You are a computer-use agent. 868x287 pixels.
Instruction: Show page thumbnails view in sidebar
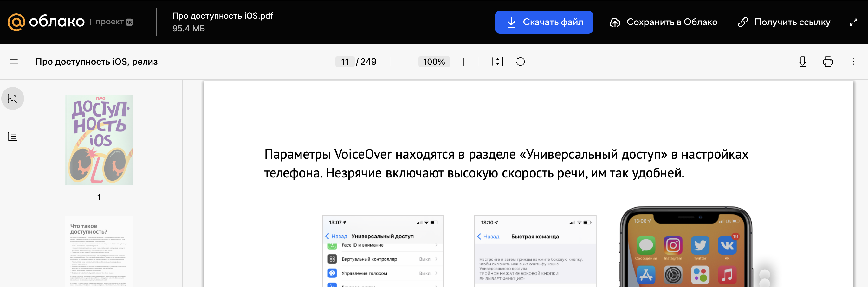click(x=13, y=98)
